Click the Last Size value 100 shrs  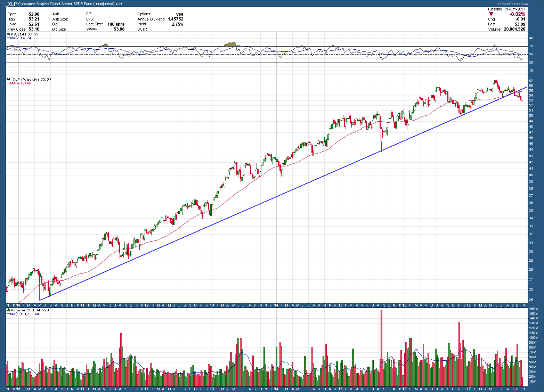tap(116, 24)
